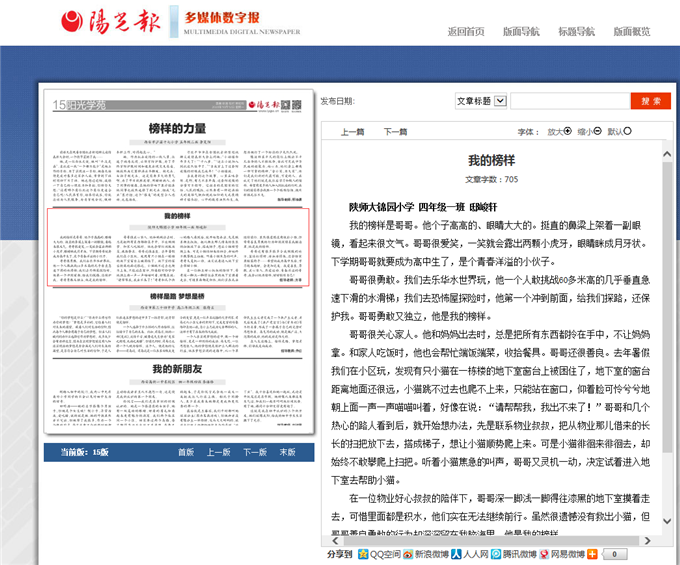Share to 人人网 via its icon
Viewport: 680px width, 565px height.
(456, 554)
